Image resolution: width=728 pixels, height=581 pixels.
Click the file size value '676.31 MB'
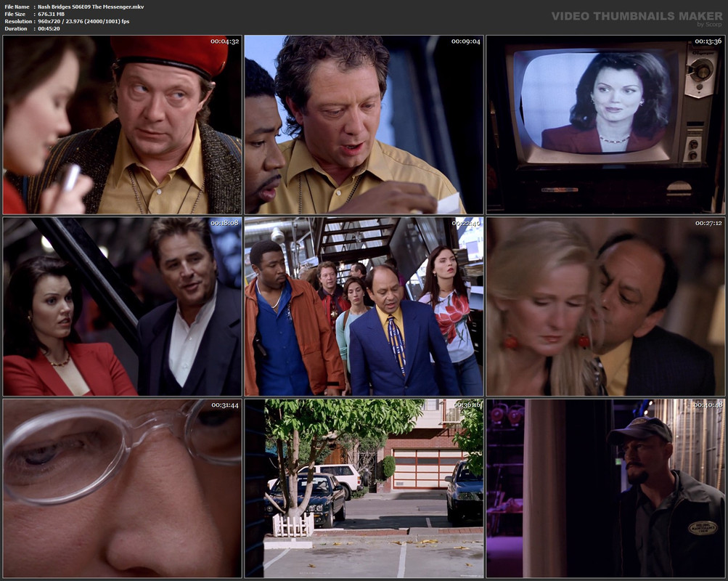[51, 14]
